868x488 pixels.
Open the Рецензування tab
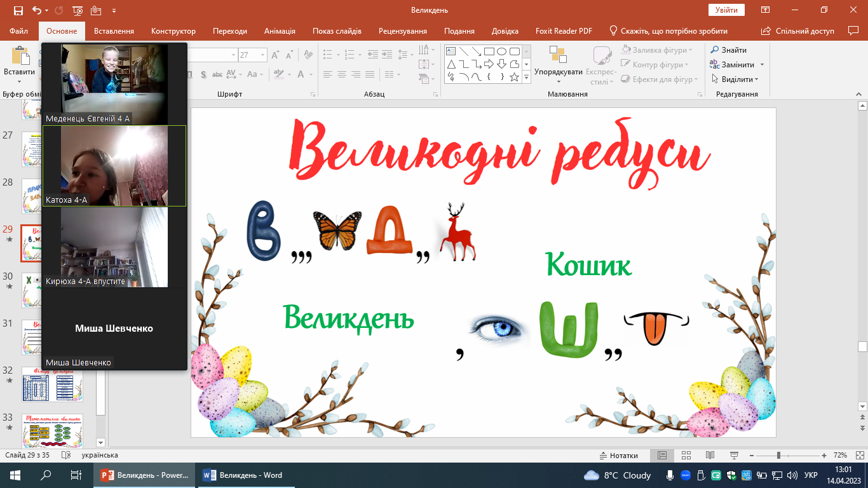[x=403, y=30]
